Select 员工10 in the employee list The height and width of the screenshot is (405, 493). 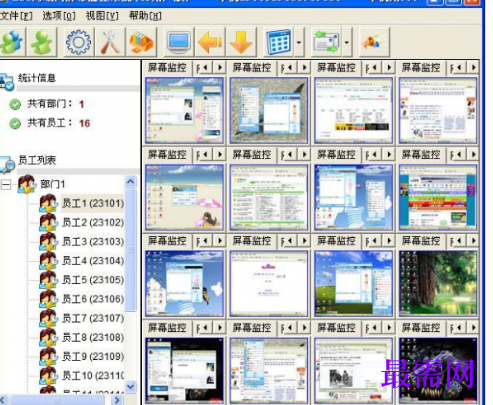[x=93, y=376]
